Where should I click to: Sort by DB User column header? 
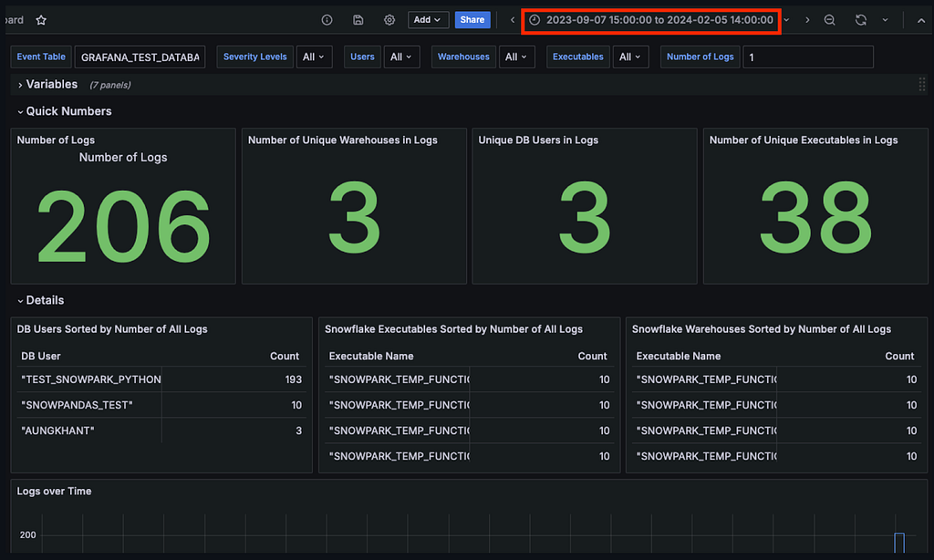coord(40,357)
